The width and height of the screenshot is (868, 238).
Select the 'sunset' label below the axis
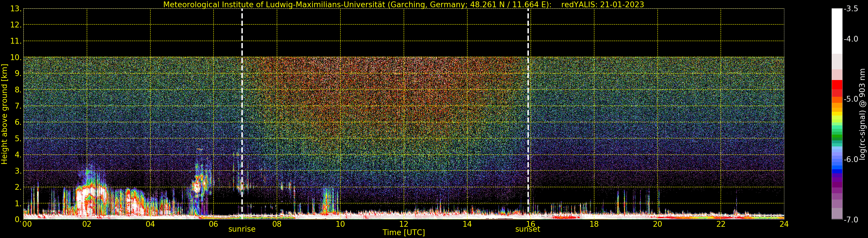528,229
